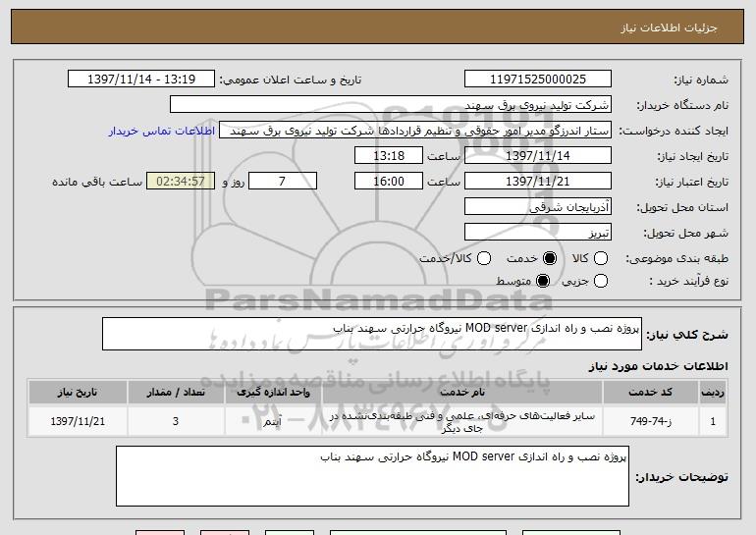Click the quantity cell showing 3
Image resolution: width=756 pixels, height=535 pixels.
coord(176,421)
